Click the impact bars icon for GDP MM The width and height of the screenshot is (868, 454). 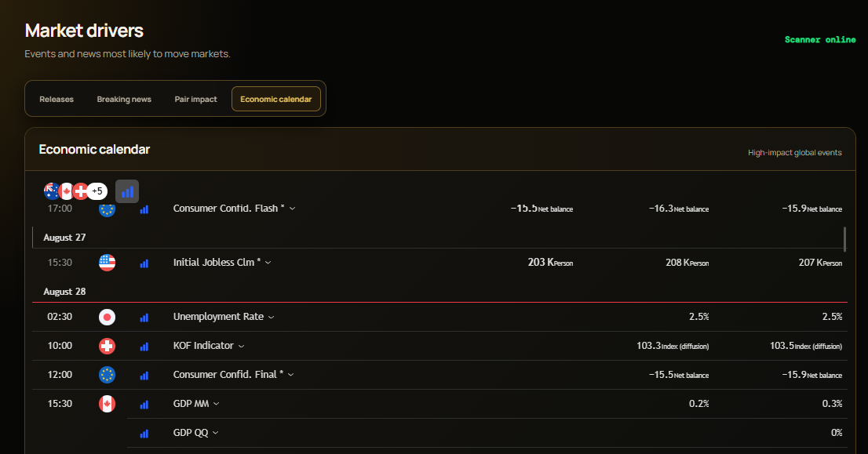pos(144,405)
